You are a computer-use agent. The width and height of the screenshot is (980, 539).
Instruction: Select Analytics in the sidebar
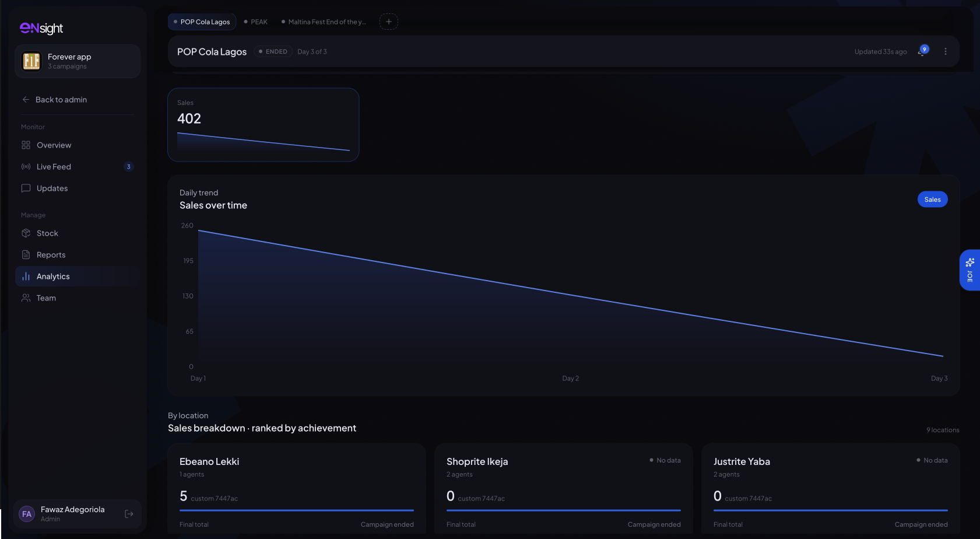point(77,276)
